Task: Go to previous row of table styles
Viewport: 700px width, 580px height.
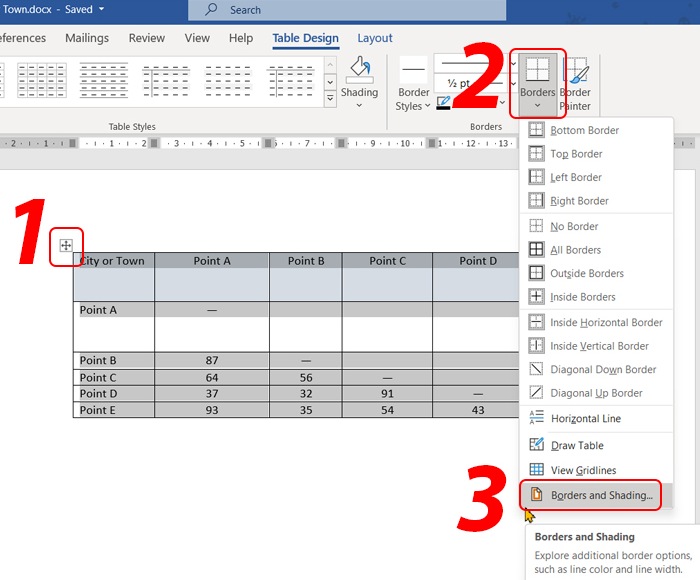Action: 330,65
